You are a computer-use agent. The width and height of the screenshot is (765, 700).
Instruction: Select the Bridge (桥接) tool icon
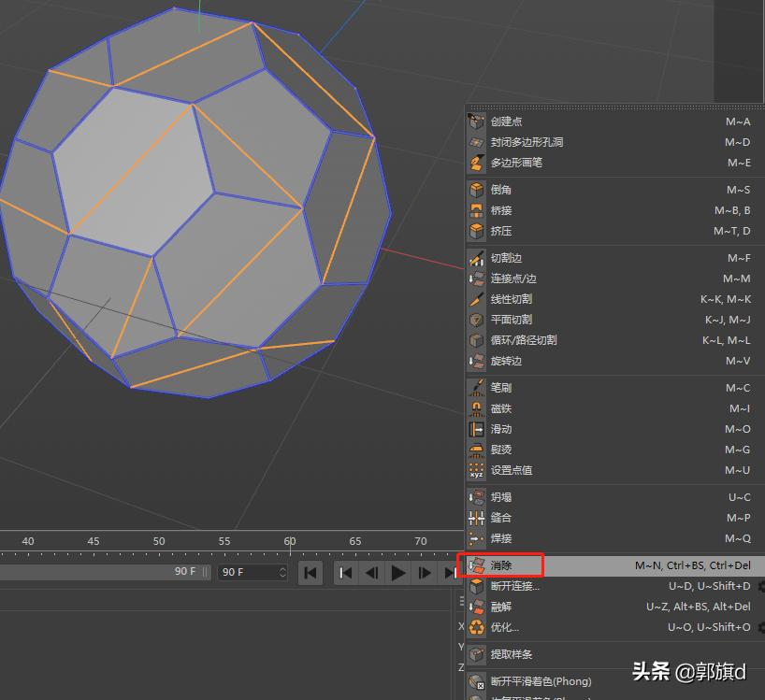pyautogui.click(x=477, y=210)
